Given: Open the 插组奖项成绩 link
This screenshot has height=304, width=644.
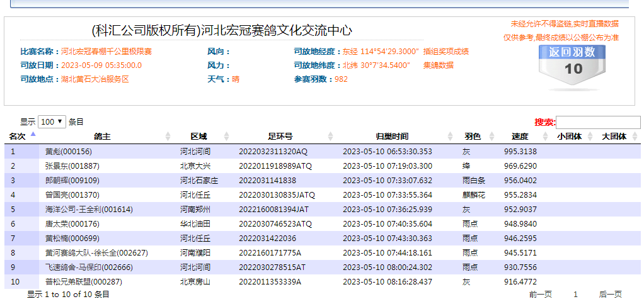Looking at the screenshot, I should (446, 52).
